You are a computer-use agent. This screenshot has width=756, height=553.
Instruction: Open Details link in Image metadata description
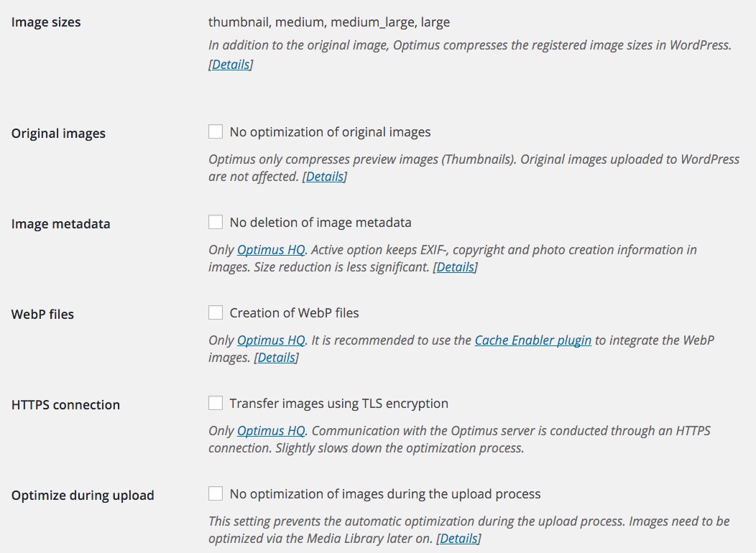456,267
